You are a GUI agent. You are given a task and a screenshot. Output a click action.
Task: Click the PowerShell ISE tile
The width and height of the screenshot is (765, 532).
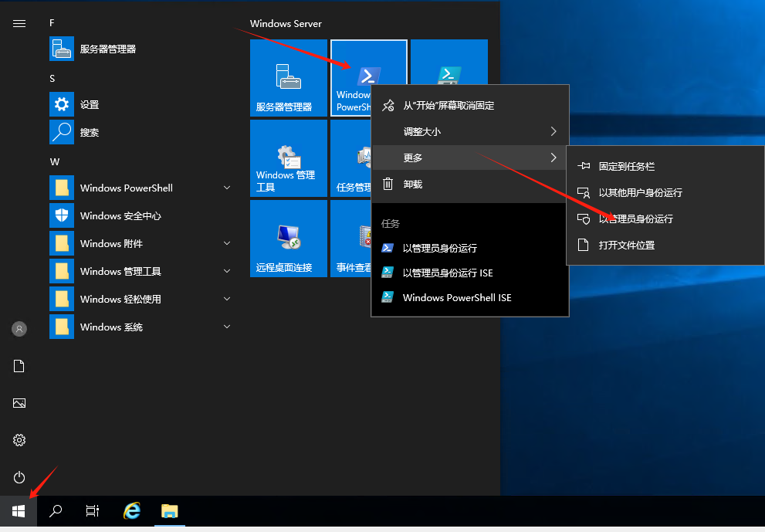click(x=449, y=62)
